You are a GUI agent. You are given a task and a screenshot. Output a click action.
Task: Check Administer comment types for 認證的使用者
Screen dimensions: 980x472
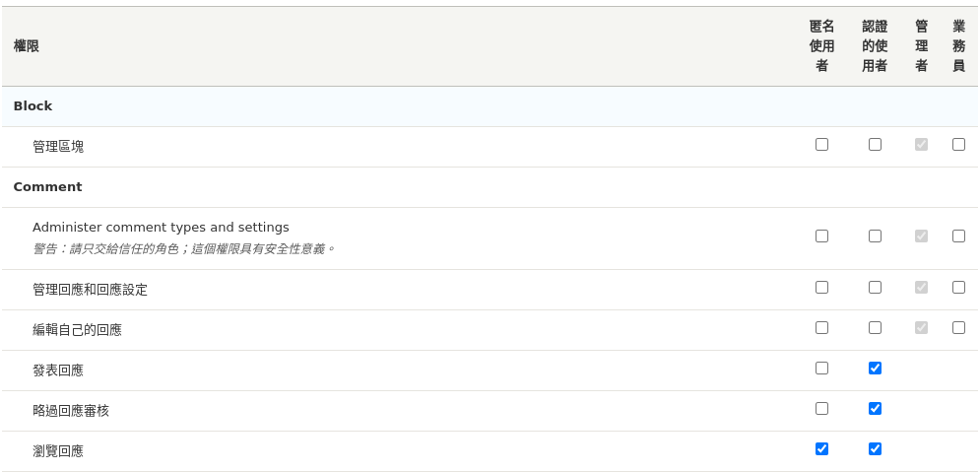[875, 236]
